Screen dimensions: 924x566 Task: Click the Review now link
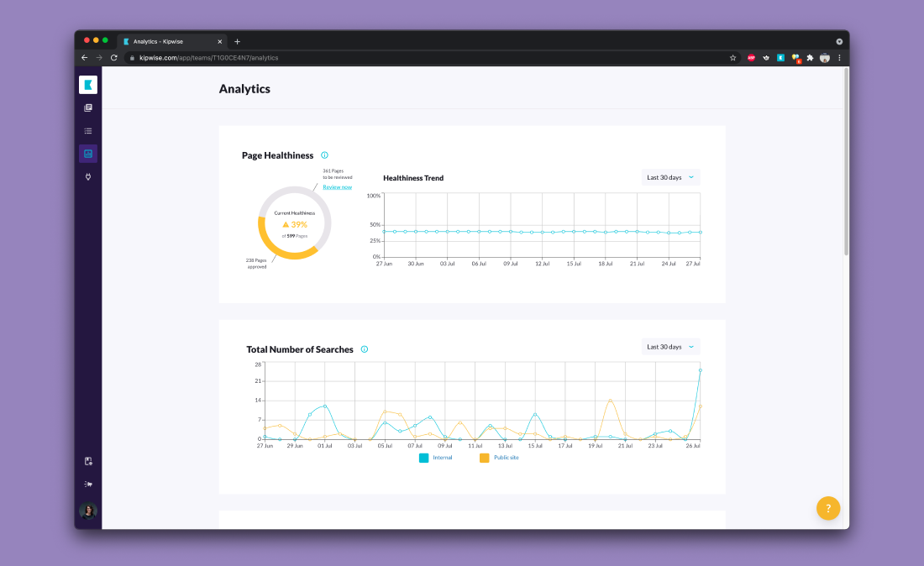[x=337, y=187]
